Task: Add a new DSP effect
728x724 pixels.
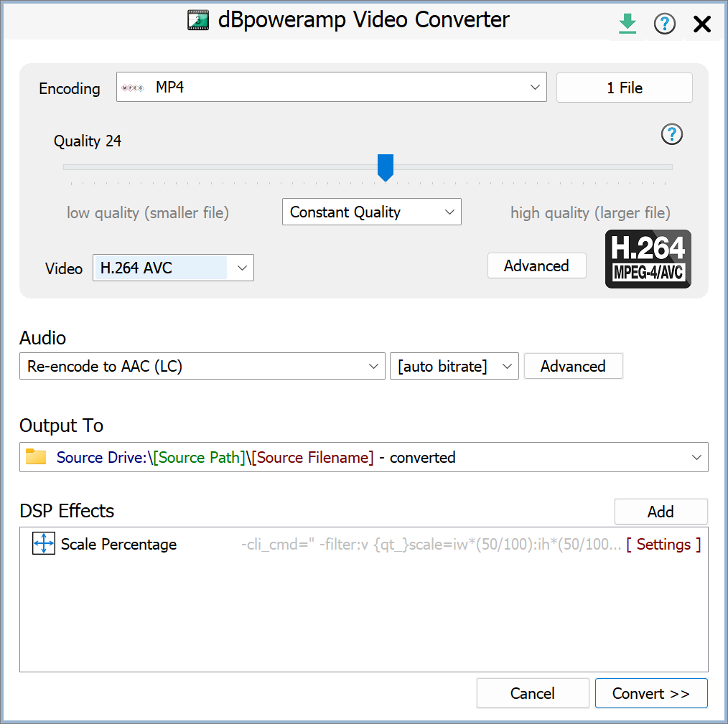Action: tap(661, 512)
